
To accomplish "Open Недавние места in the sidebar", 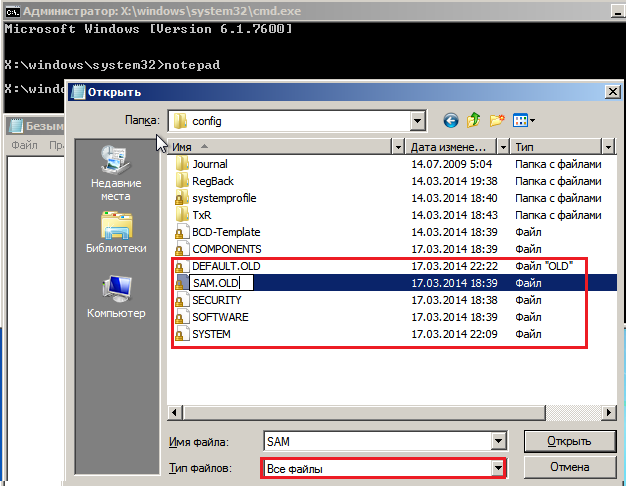I will 116,171.
